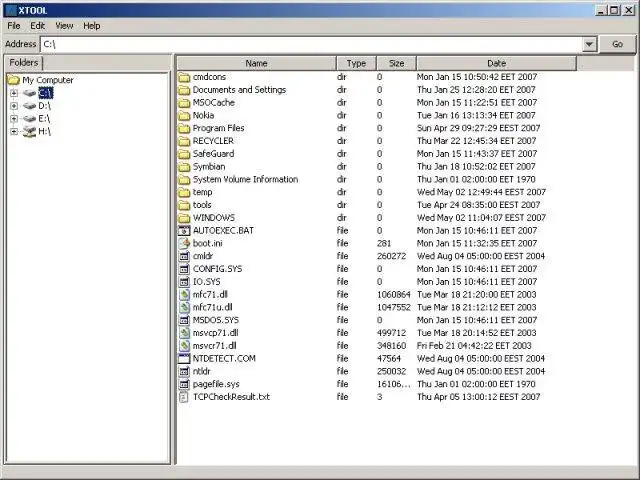The height and width of the screenshot is (480, 640).
Task: Click the SafeGuard folder icon
Action: [184, 154]
